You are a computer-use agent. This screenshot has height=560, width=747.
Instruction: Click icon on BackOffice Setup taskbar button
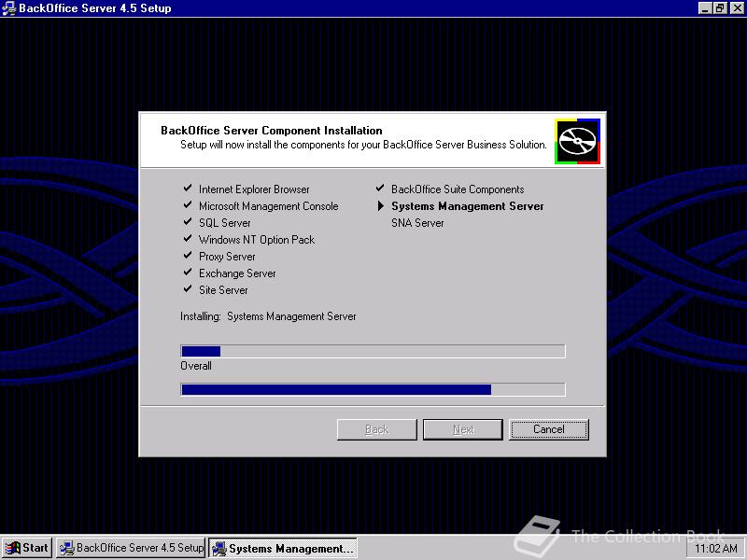coord(67,548)
